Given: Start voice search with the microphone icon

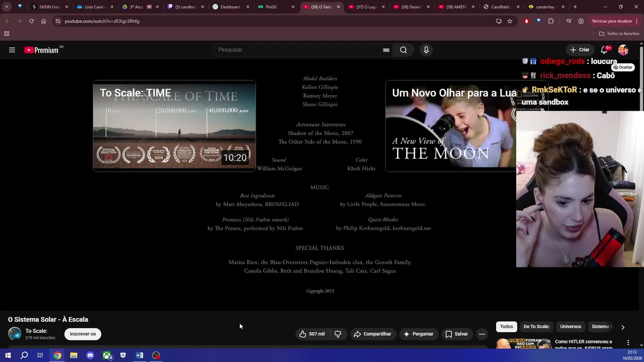Looking at the screenshot, I should pyautogui.click(x=426, y=50).
